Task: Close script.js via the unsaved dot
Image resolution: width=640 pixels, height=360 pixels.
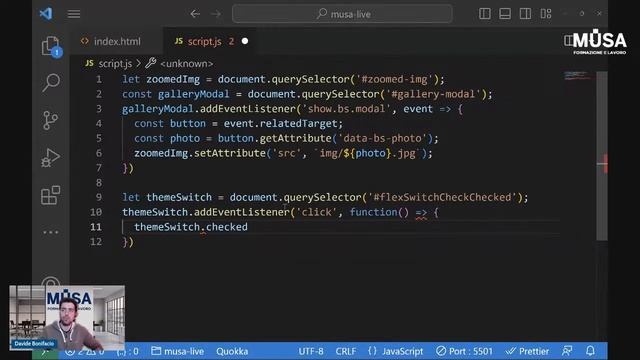Action: pyautogui.click(x=245, y=41)
